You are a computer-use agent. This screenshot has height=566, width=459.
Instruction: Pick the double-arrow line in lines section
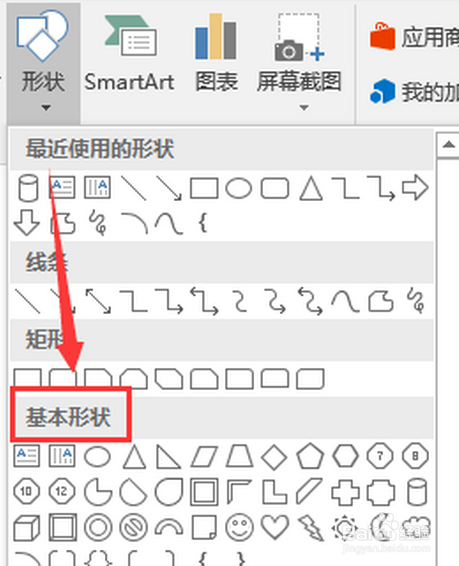pos(98,301)
